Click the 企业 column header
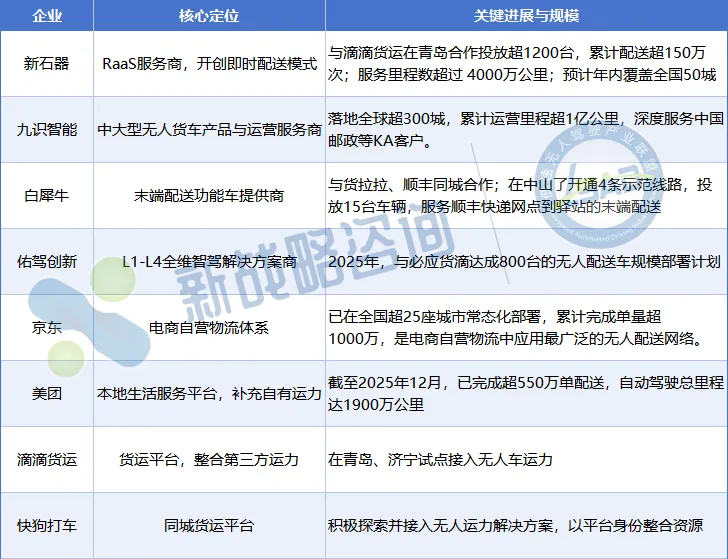The height and width of the screenshot is (559, 728). [x=46, y=16]
